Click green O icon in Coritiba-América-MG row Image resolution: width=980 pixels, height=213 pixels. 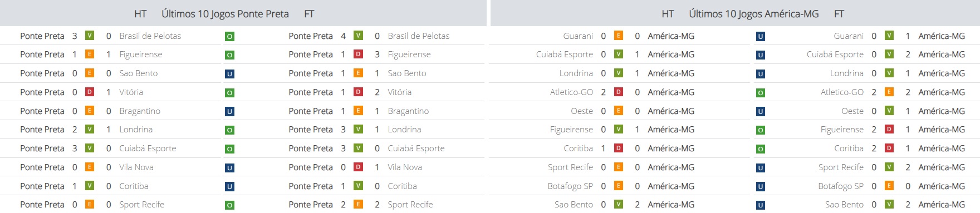tap(761, 149)
